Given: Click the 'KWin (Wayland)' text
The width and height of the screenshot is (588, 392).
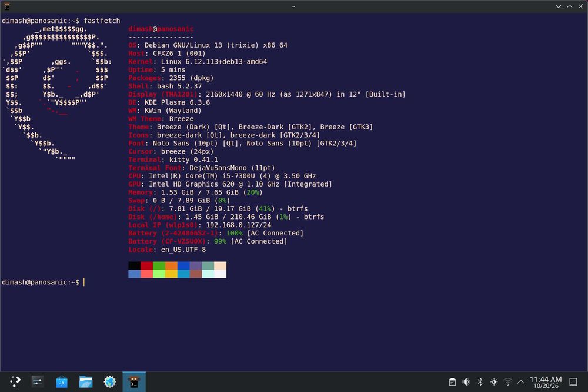Looking at the screenshot, I should [173, 111].
